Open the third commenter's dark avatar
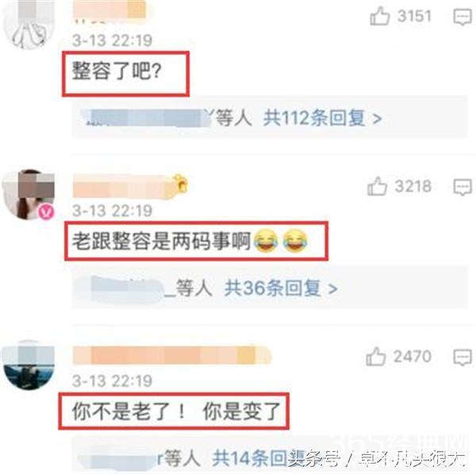Image resolution: width=476 pixels, height=474 pixels. pyautogui.click(x=28, y=365)
